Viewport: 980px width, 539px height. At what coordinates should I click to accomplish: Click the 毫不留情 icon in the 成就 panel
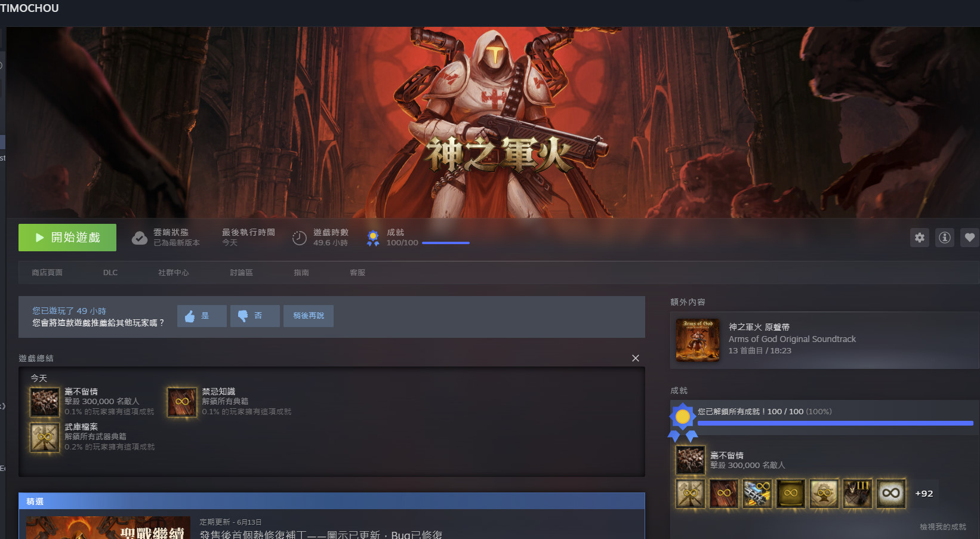(691, 460)
